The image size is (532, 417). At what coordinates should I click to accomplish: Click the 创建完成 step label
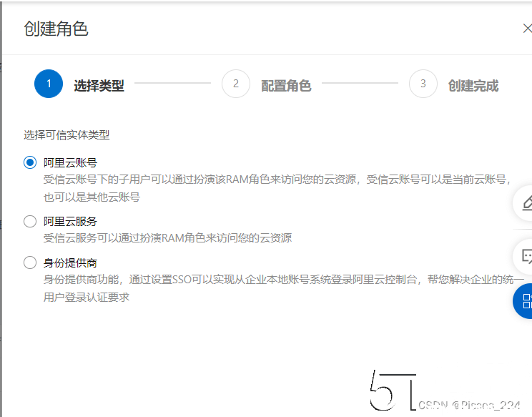pos(473,86)
